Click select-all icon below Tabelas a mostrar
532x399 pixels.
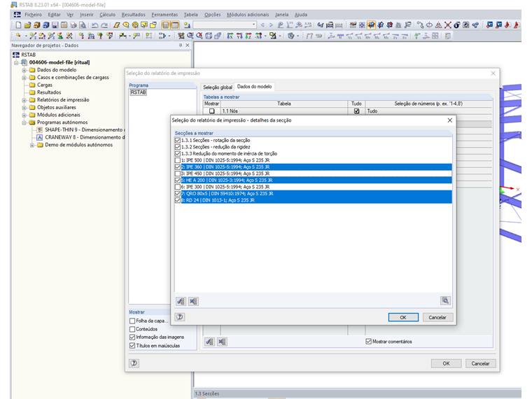209,342
